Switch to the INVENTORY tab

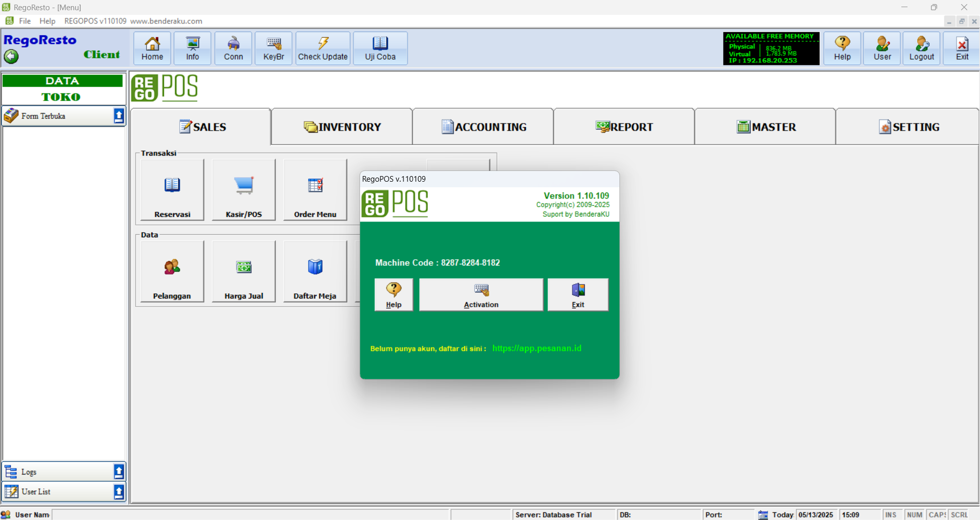[x=342, y=127]
